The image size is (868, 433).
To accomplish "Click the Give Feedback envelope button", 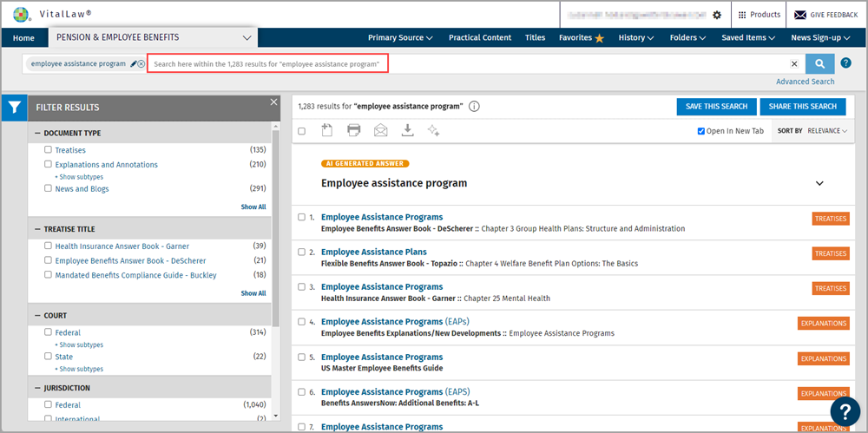I will point(826,15).
